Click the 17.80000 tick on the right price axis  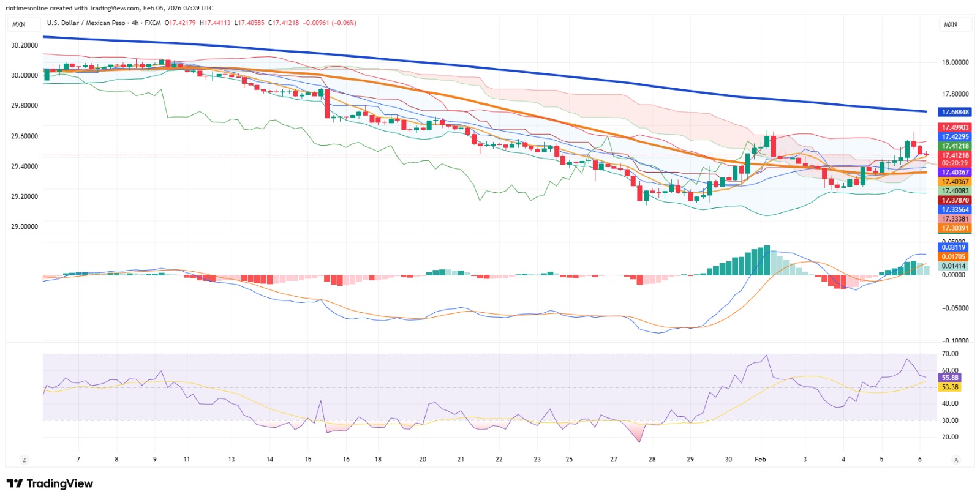click(x=955, y=94)
